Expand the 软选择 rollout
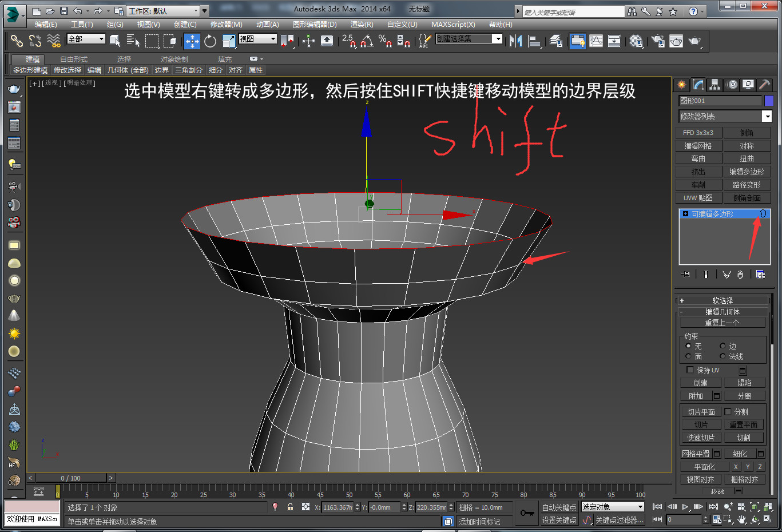 click(x=723, y=300)
